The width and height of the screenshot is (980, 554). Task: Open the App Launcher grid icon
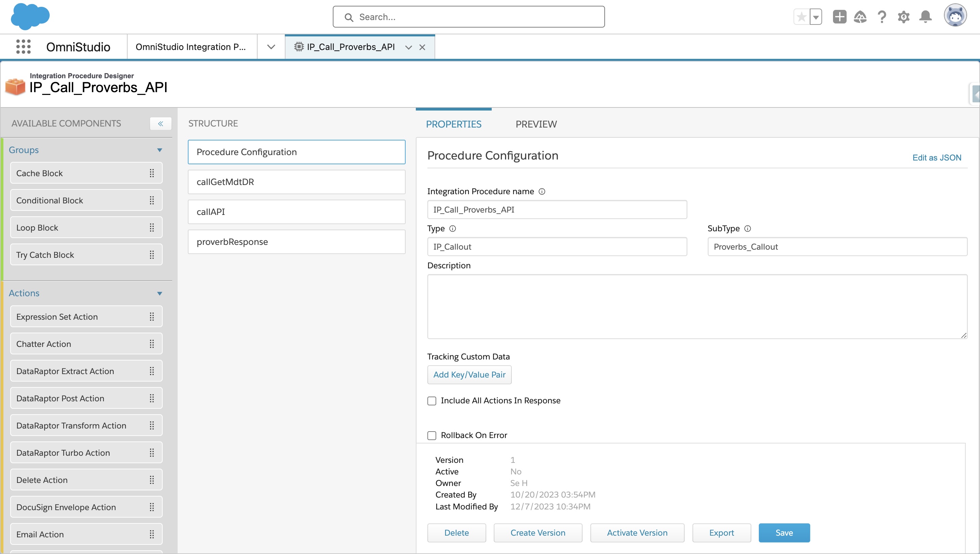coord(23,47)
